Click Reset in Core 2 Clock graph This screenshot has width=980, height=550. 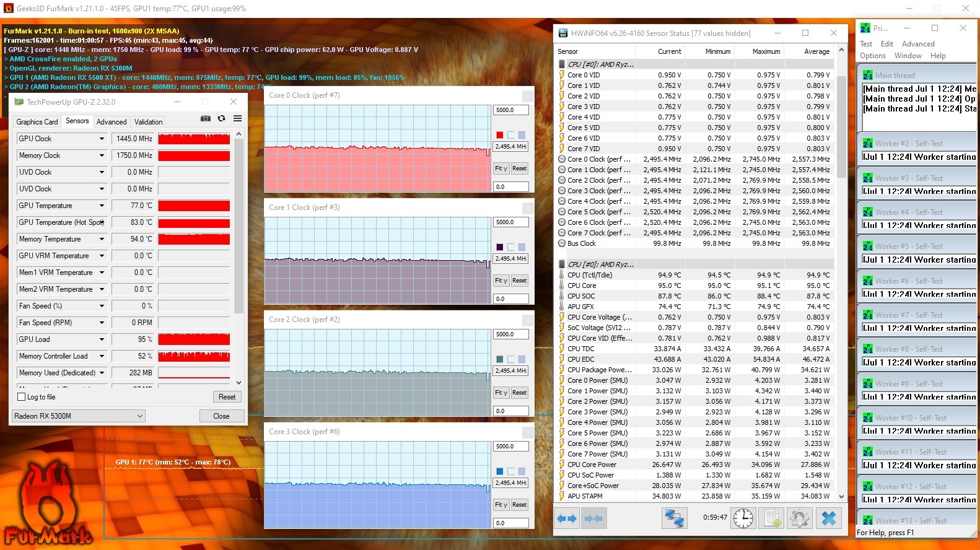pyautogui.click(x=520, y=393)
